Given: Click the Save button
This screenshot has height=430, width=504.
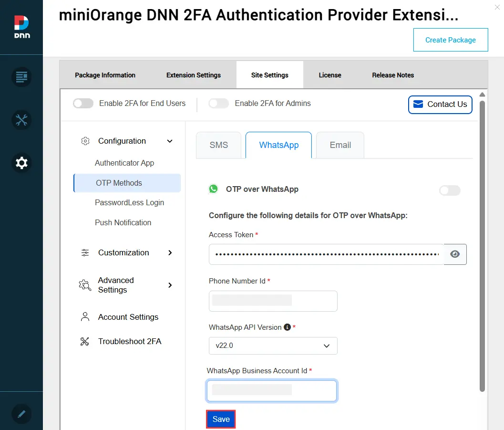Looking at the screenshot, I should [x=221, y=419].
